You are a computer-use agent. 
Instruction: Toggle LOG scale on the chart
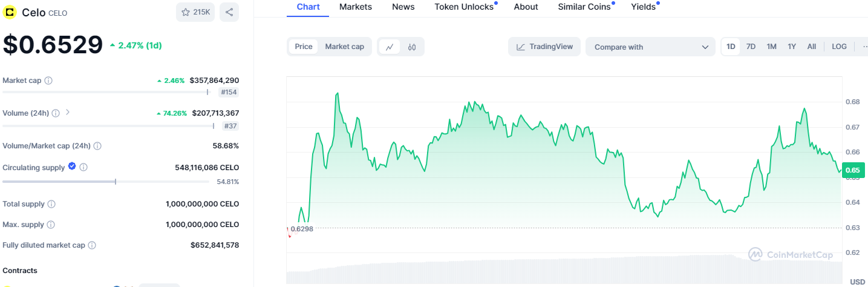pos(839,47)
